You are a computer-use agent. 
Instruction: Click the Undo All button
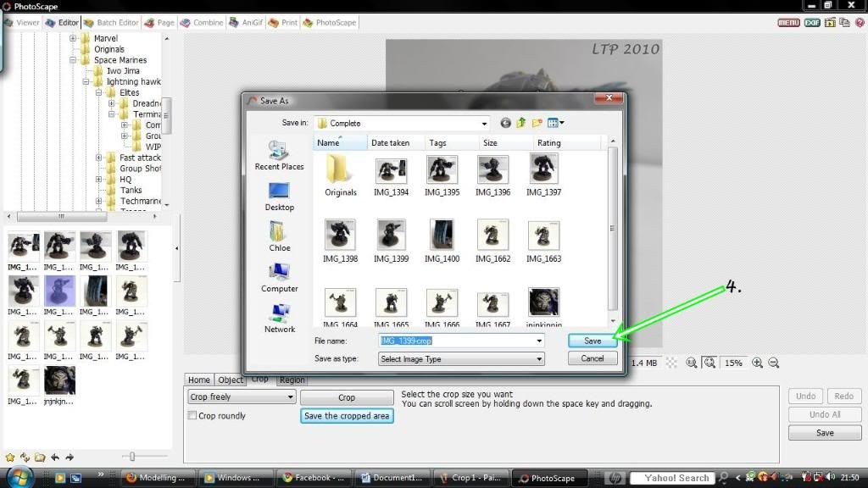point(825,414)
